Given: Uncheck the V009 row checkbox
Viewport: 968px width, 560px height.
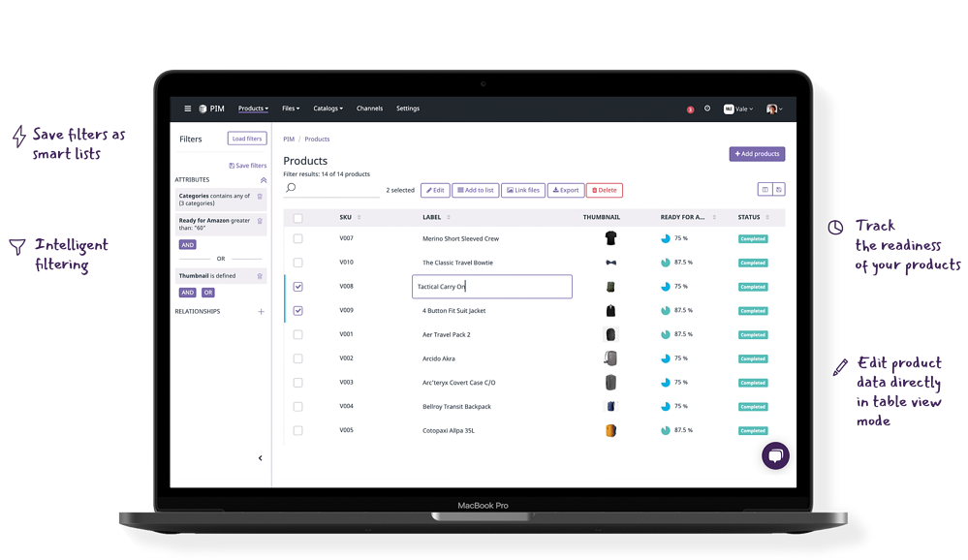Looking at the screenshot, I should point(298,311).
